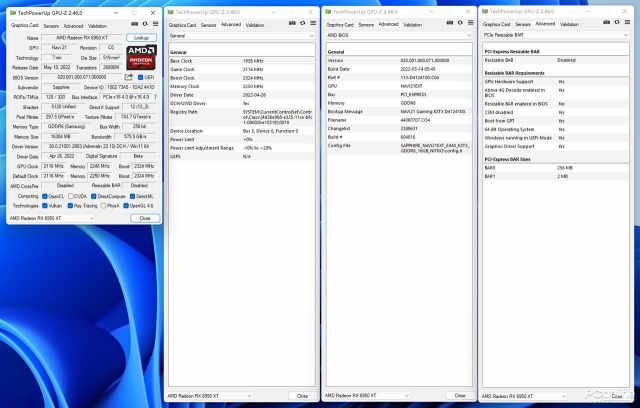Click GPU-Z title bar icon of AMD BIOS window
Viewport: 640px width, 408px height.
point(328,12)
